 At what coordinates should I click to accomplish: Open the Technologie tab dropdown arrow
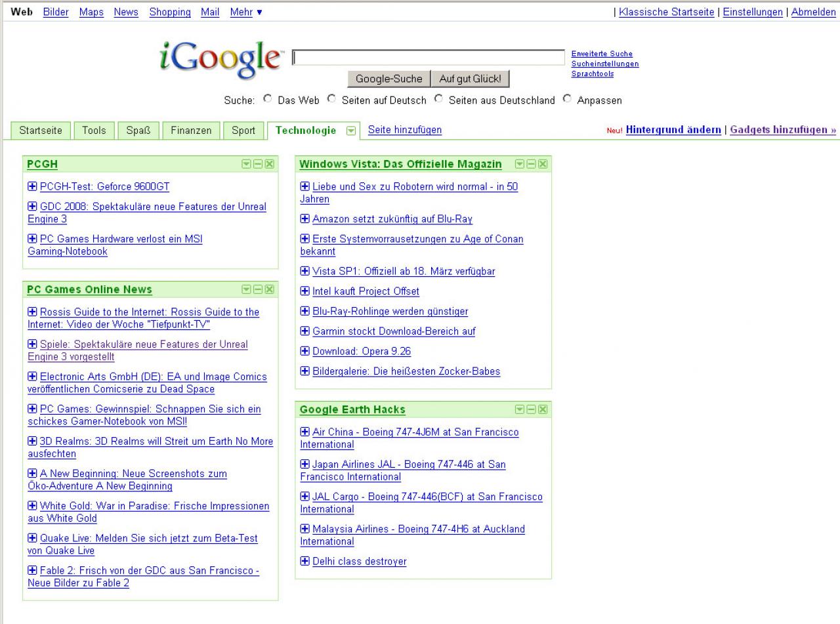[x=350, y=131]
